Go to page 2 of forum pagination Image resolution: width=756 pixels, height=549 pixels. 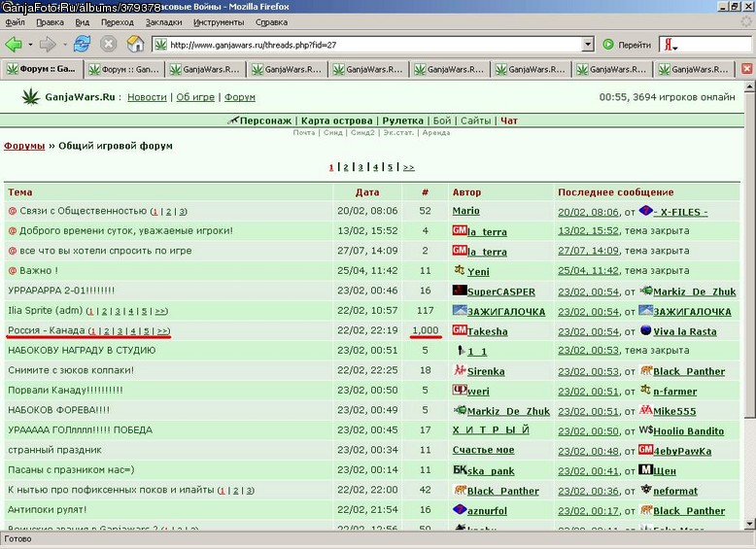tap(346, 167)
